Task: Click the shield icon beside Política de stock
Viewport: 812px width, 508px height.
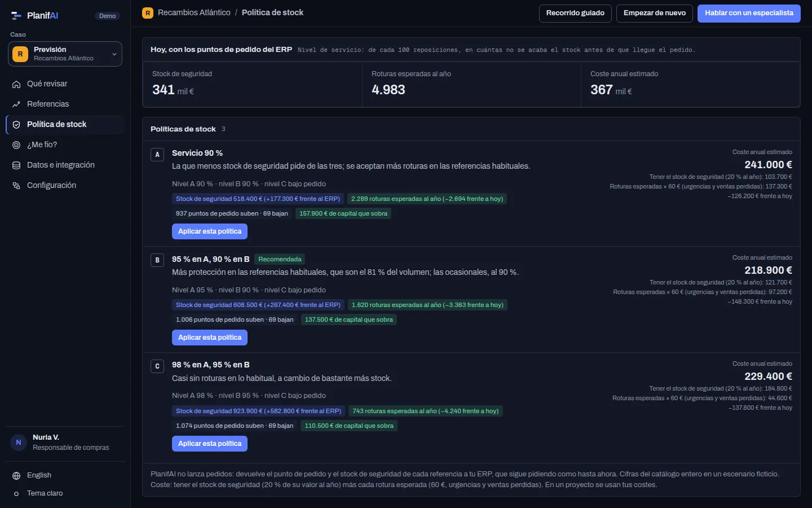Action: click(x=16, y=125)
